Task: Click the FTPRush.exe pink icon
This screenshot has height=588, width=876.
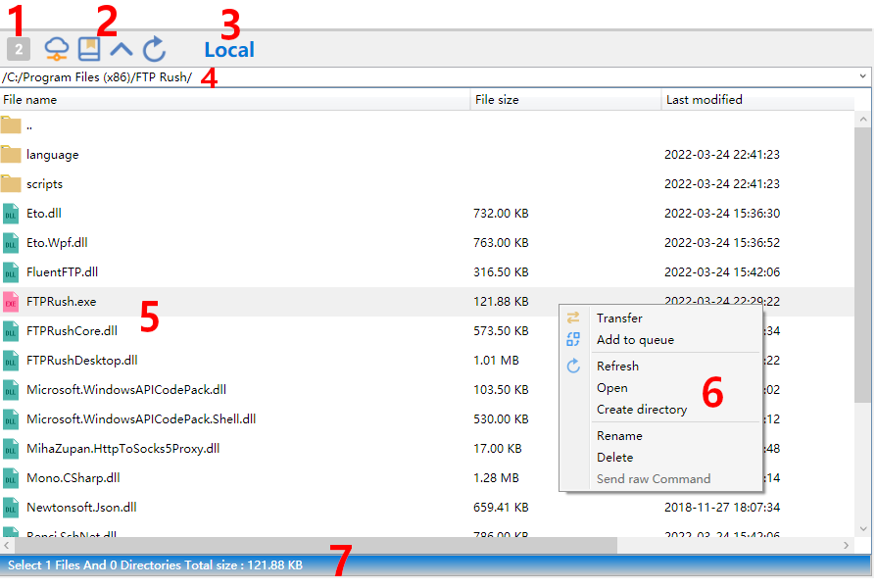Action: pyautogui.click(x=11, y=302)
